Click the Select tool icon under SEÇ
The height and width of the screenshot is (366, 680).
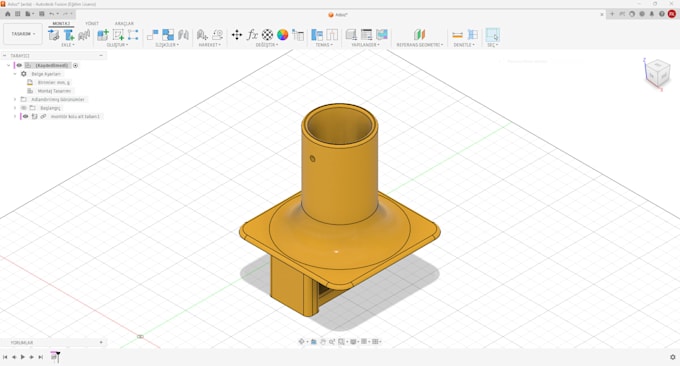(x=492, y=35)
